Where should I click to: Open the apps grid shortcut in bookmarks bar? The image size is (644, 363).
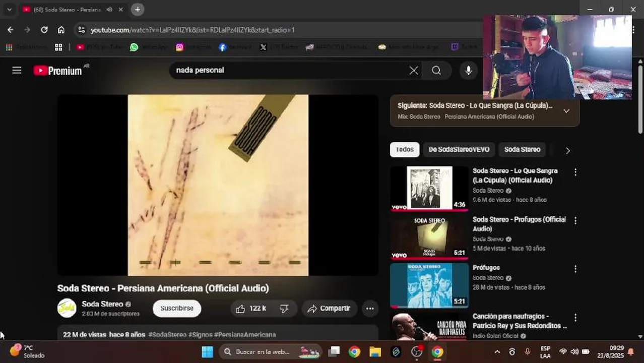point(58,47)
